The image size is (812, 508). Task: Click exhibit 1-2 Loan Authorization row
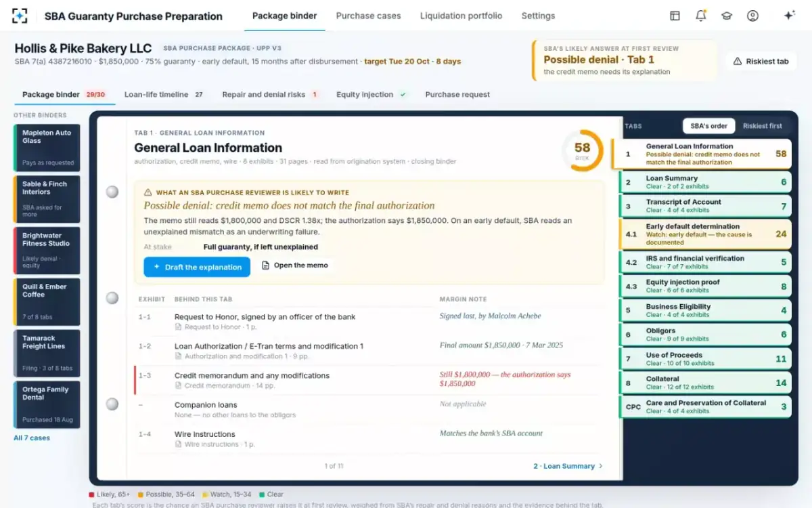pos(368,351)
